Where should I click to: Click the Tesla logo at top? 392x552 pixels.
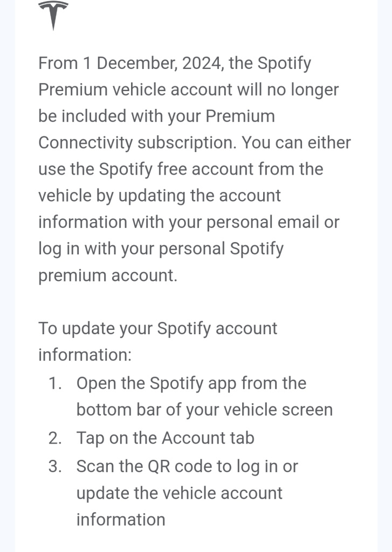(x=53, y=15)
